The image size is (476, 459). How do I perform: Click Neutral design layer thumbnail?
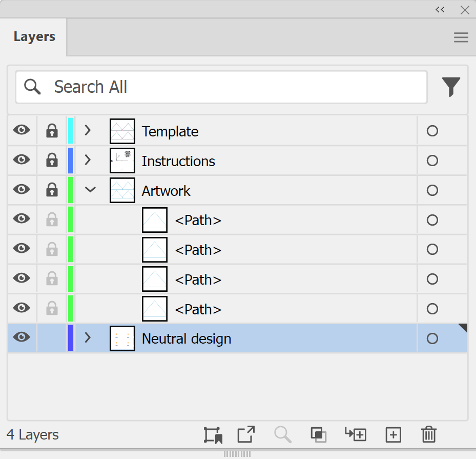(122, 338)
